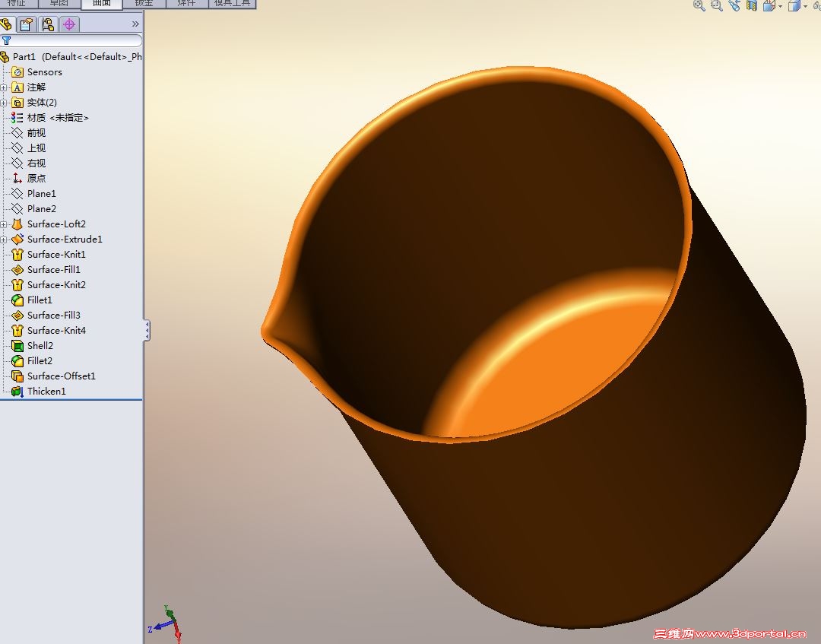The width and height of the screenshot is (821, 644).
Task: Click the Zoom to Area magnifier icon
Action: click(x=717, y=5)
